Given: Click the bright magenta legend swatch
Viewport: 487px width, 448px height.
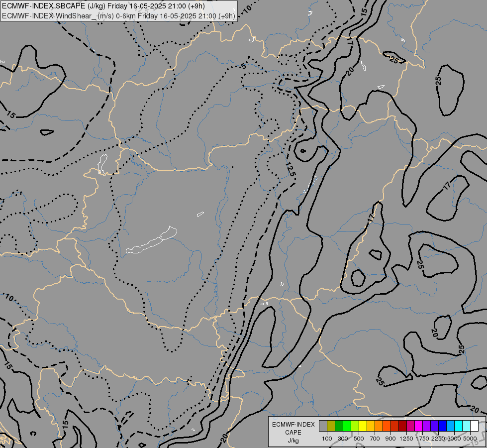Looking at the screenshot, I should pyautogui.click(x=419, y=426).
